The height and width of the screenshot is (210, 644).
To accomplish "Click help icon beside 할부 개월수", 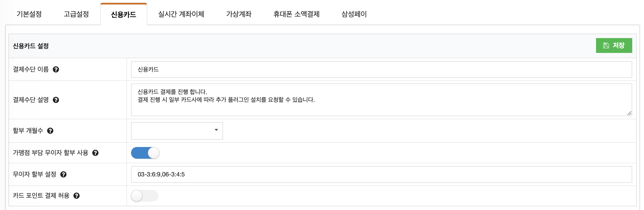I will click(50, 131).
